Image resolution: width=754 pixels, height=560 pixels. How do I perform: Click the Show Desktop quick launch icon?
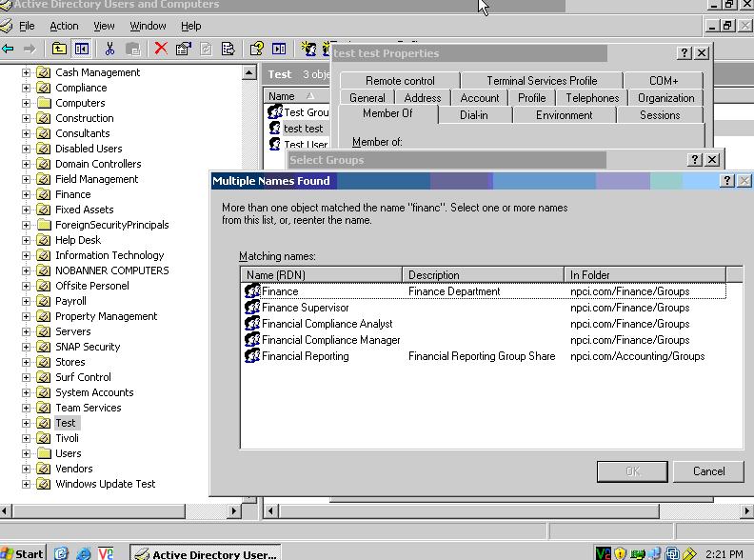[61, 553]
